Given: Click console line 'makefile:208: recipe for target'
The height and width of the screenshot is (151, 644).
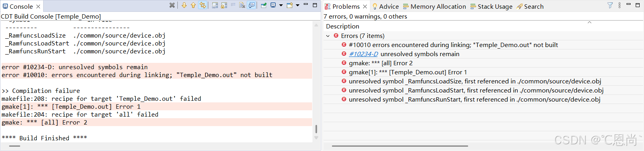Looking at the screenshot, I should [x=101, y=99].
